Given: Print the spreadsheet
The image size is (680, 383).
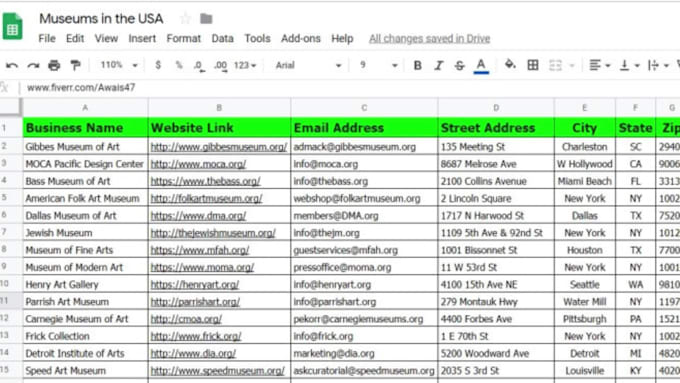Looking at the screenshot, I should [54, 65].
